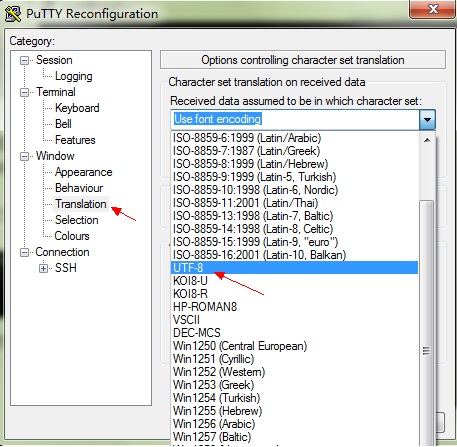Open Features settings category
Screen dimensions: 457x447
[x=75, y=140]
